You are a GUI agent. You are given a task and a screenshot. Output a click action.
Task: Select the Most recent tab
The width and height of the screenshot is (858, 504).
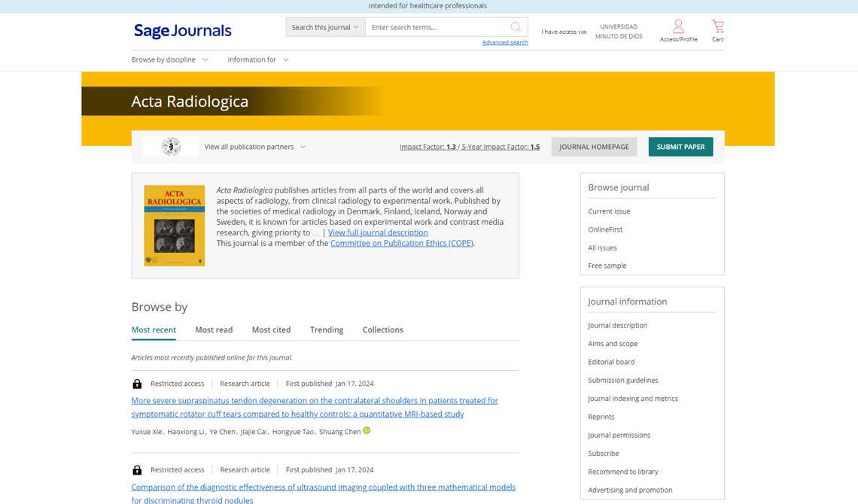pos(154,329)
